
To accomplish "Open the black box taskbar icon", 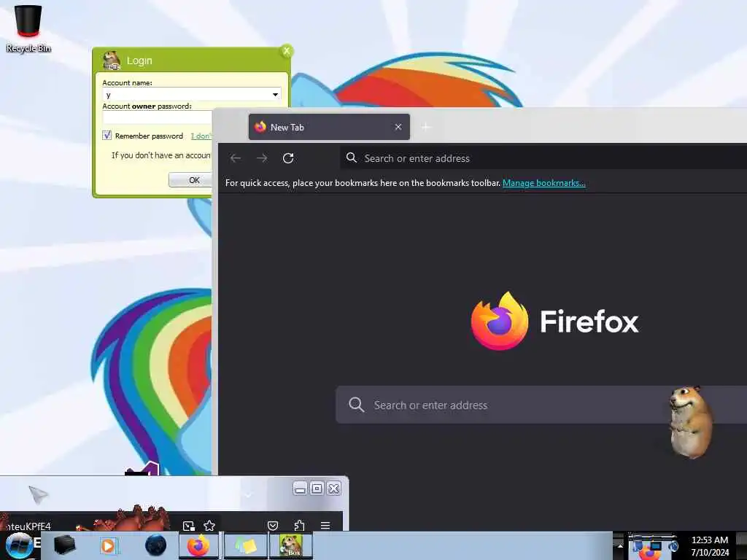I will (x=64, y=545).
